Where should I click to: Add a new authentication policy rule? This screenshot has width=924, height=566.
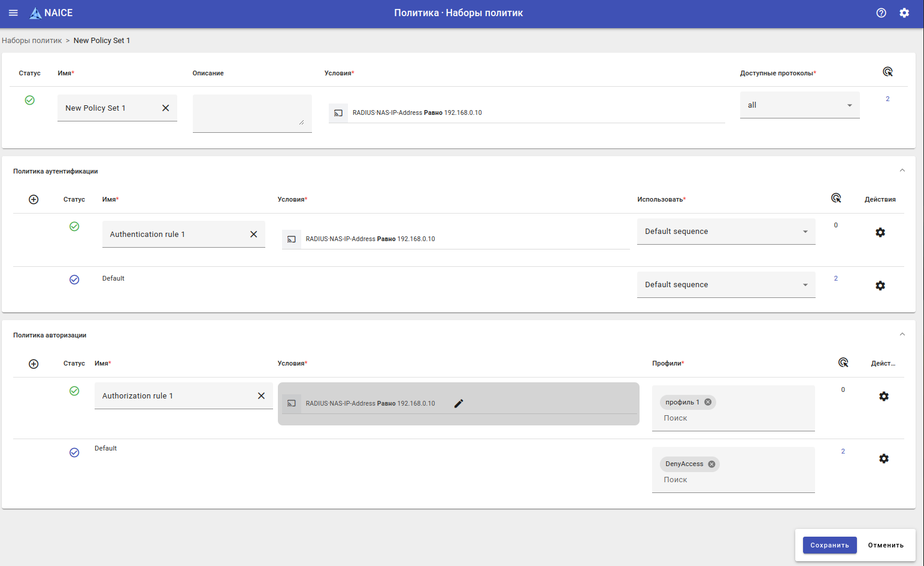pos(34,199)
